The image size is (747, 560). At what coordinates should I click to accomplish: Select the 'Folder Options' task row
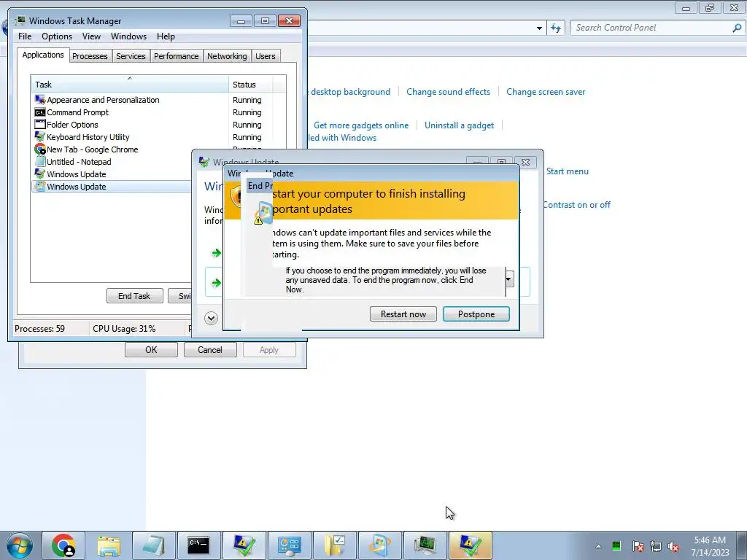[158, 125]
